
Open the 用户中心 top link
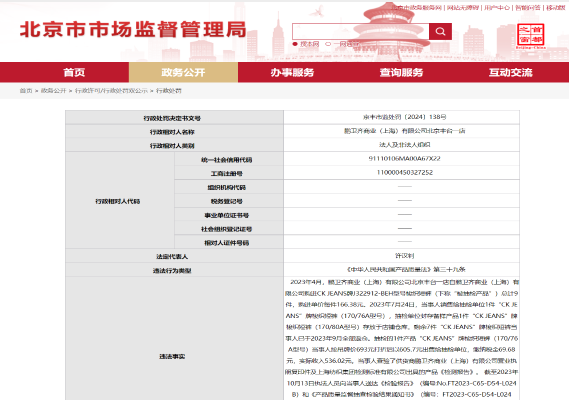point(497,7)
